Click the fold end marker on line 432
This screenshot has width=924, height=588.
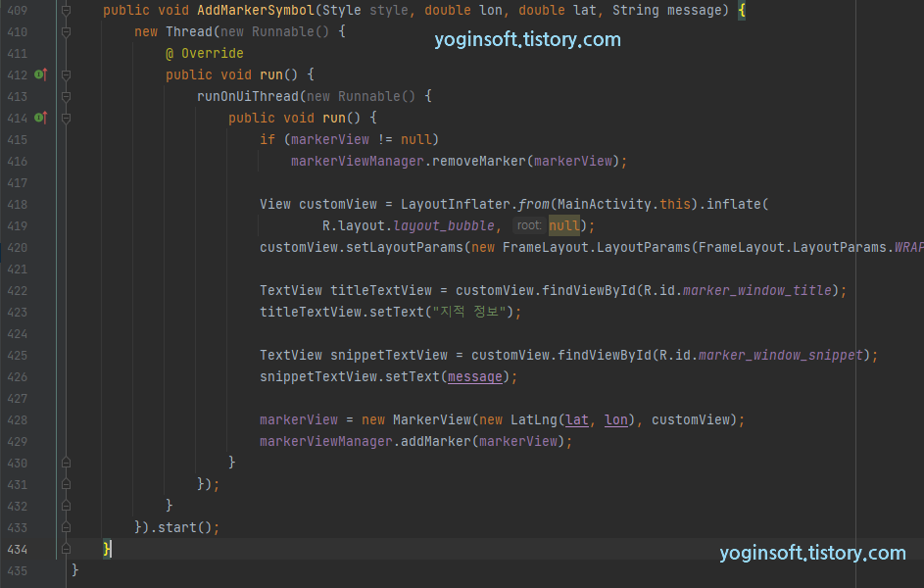(x=66, y=506)
